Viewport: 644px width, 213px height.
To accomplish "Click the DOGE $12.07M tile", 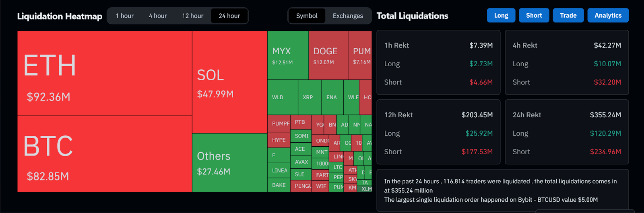I will 328,55.
